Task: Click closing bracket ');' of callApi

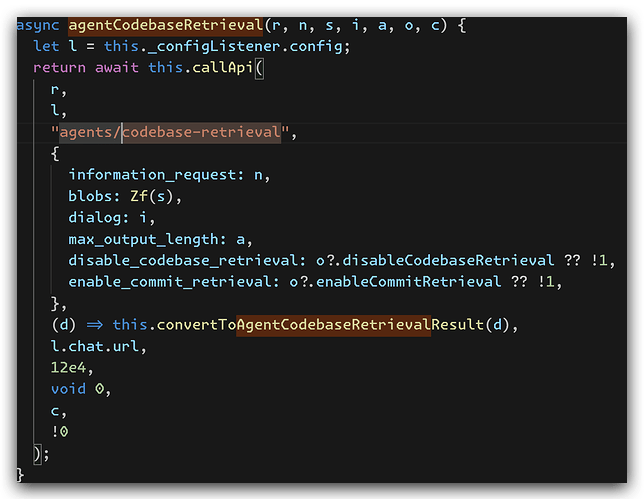Action: pyautogui.click(x=41, y=455)
